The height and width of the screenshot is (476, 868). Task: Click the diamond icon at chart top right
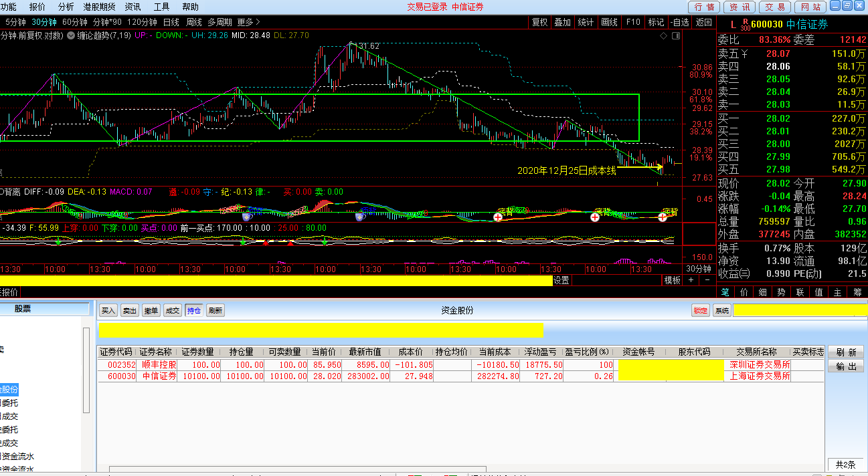(x=663, y=35)
